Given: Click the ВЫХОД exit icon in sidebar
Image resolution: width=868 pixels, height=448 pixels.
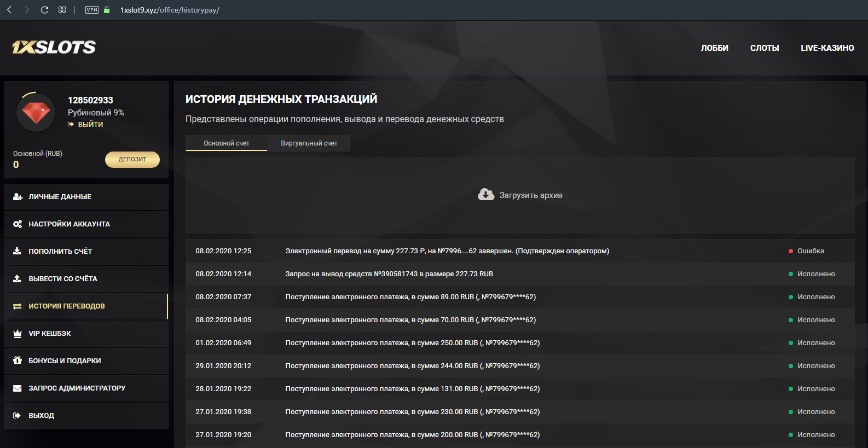Looking at the screenshot, I should (x=17, y=416).
